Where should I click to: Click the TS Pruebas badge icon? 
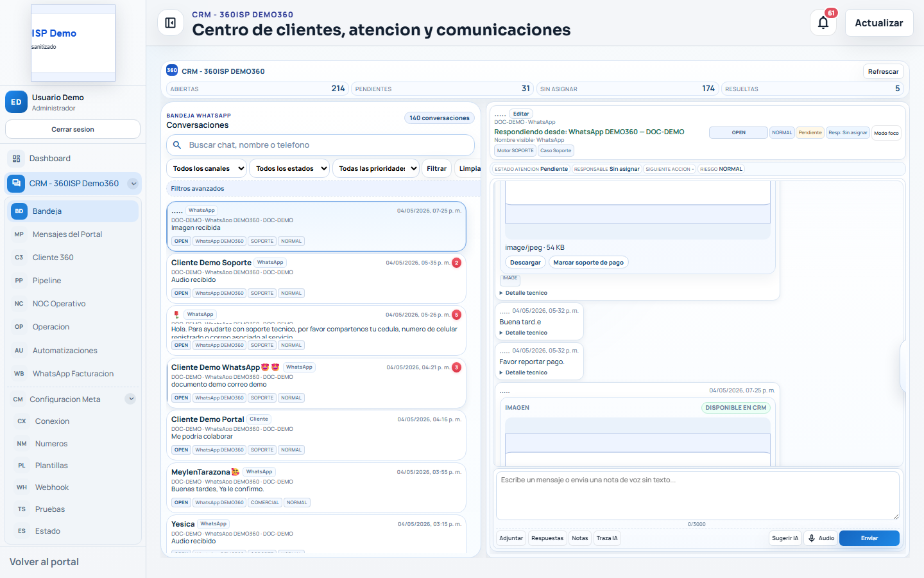click(x=22, y=509)
